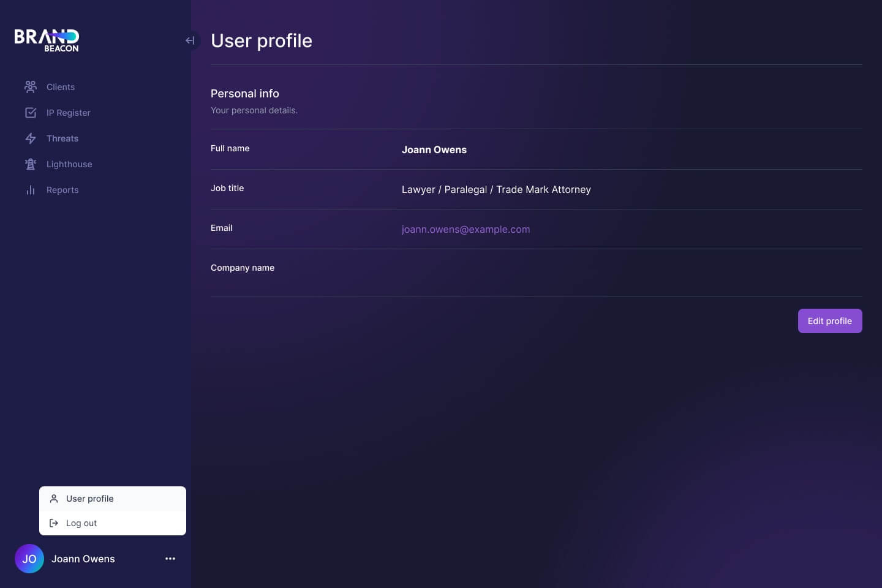Collapse the sidebar with the arrow icon
882x588 pixels.
tap(190, 40)
